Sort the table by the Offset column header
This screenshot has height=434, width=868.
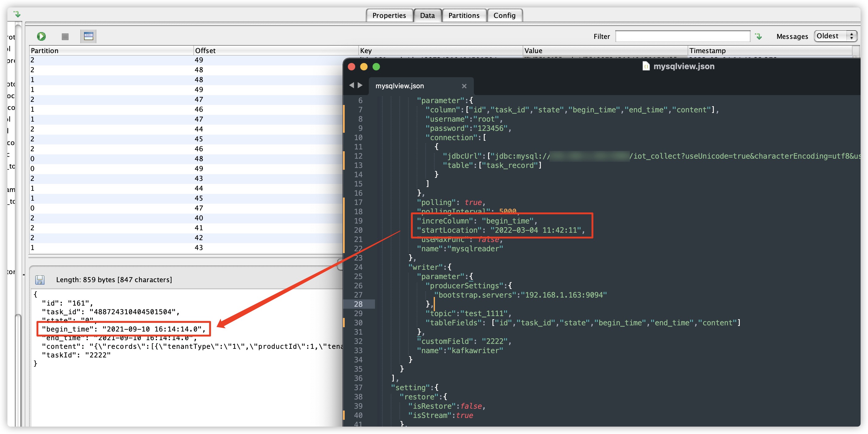point(205,51)
